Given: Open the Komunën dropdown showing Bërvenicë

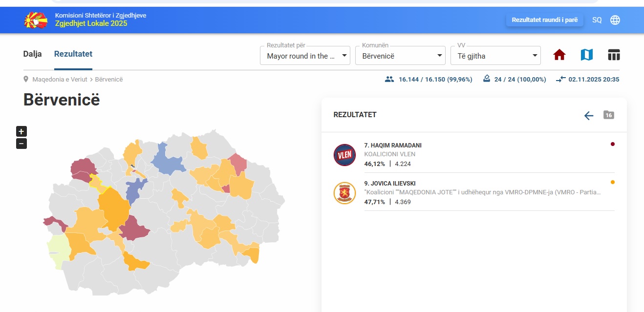Looking at the screenshot, I should point(400,56).
